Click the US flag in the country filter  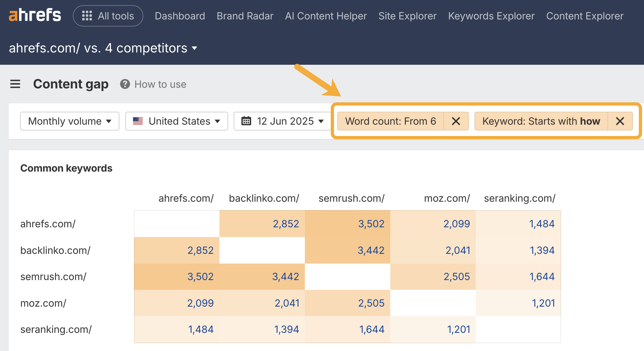138,121
